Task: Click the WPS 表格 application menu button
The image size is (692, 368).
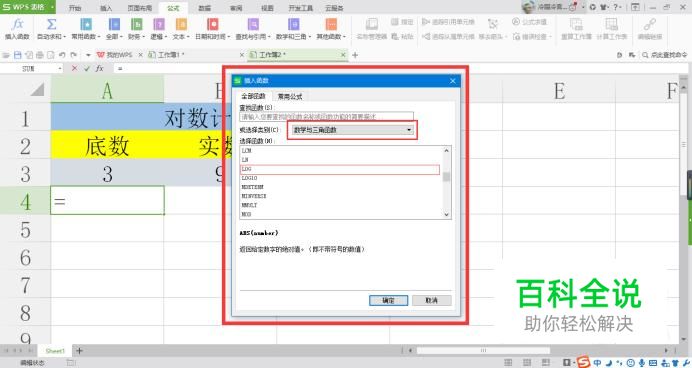Action: pos(27,7)
